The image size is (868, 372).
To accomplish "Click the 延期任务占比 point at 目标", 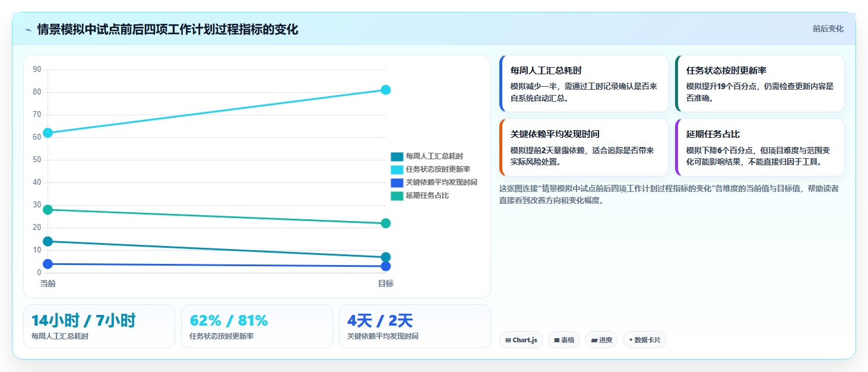I will point(385,223).
